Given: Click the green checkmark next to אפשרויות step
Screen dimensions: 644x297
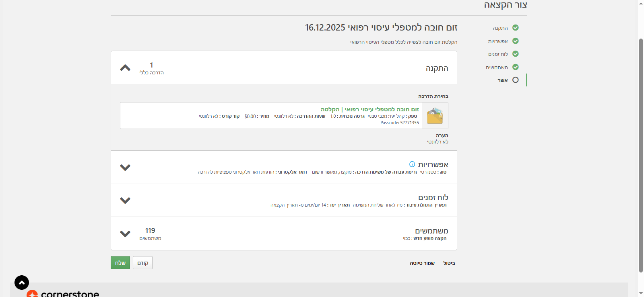Looking at the screenshot, I should pyautogui.click(x=515, y=41).
